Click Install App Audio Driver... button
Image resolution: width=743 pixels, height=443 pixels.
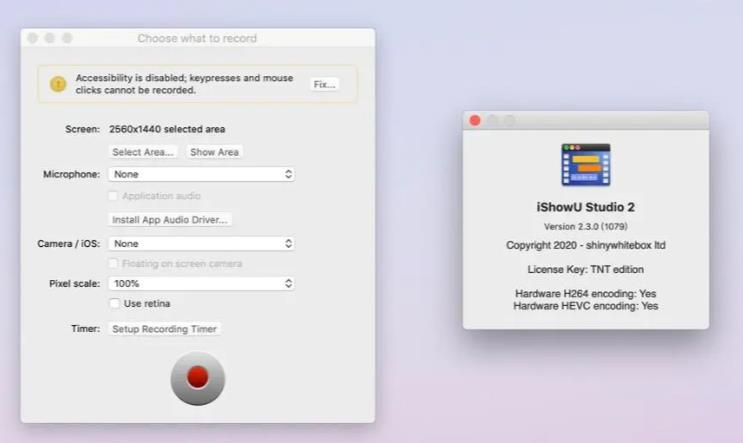pos(170,219)
